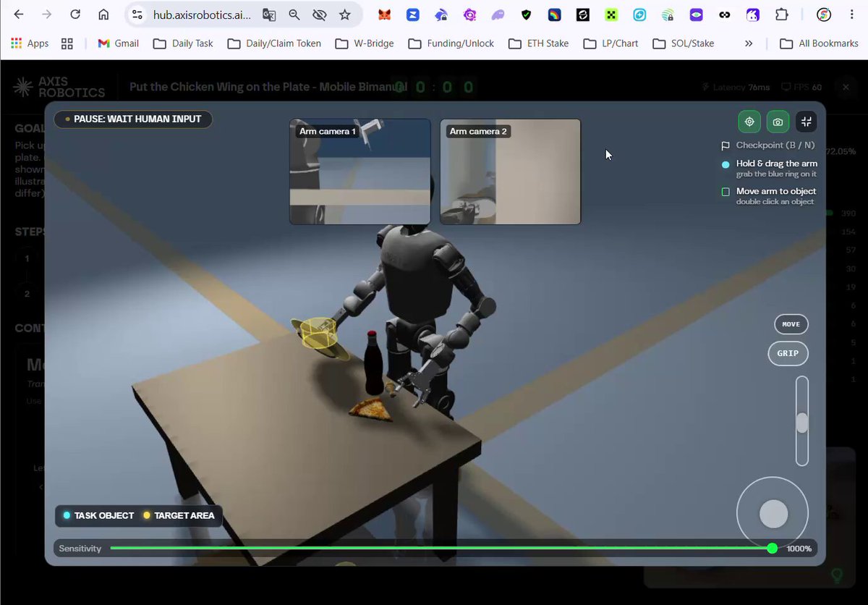The image size is (868, 605).
Task: Open the Daily Task bookmark folder
Action: pyautogui.click(x=183, y=43)
